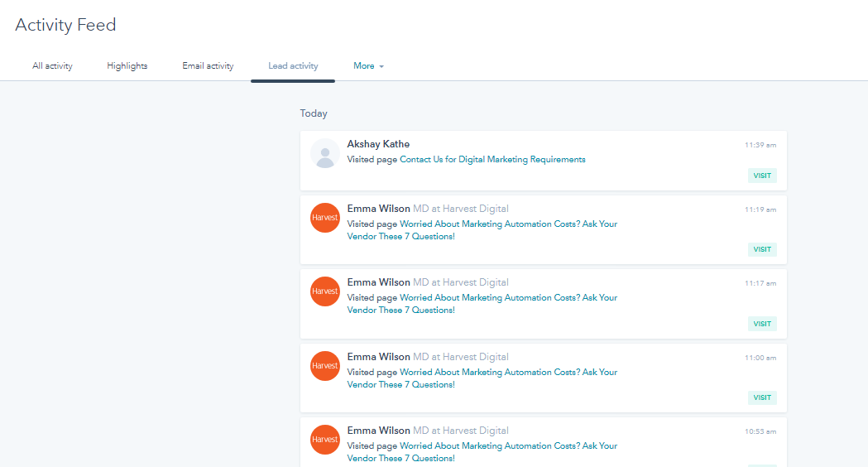Open the Worried About Marketing link at 11:19 am

482,230
